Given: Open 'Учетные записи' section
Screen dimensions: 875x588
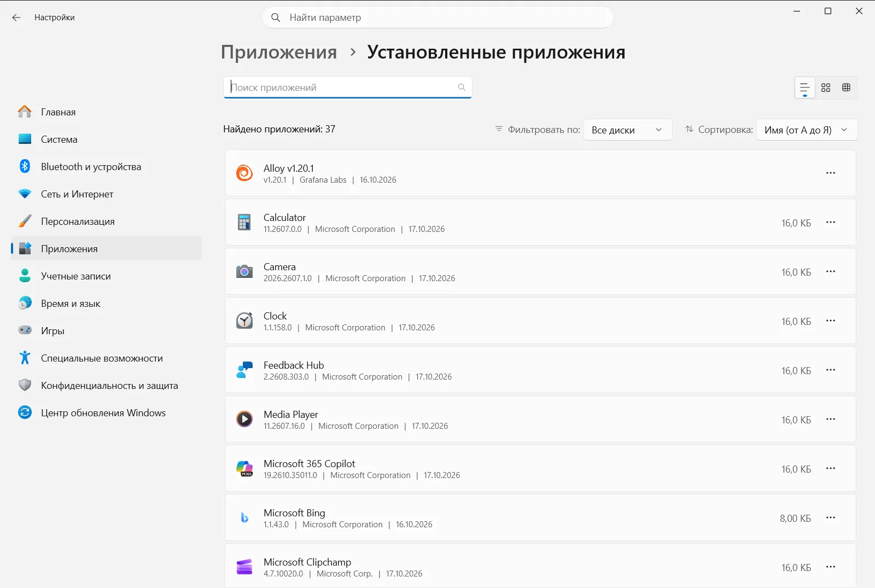Looking at the screenshot, I should [x=107, y=276].
